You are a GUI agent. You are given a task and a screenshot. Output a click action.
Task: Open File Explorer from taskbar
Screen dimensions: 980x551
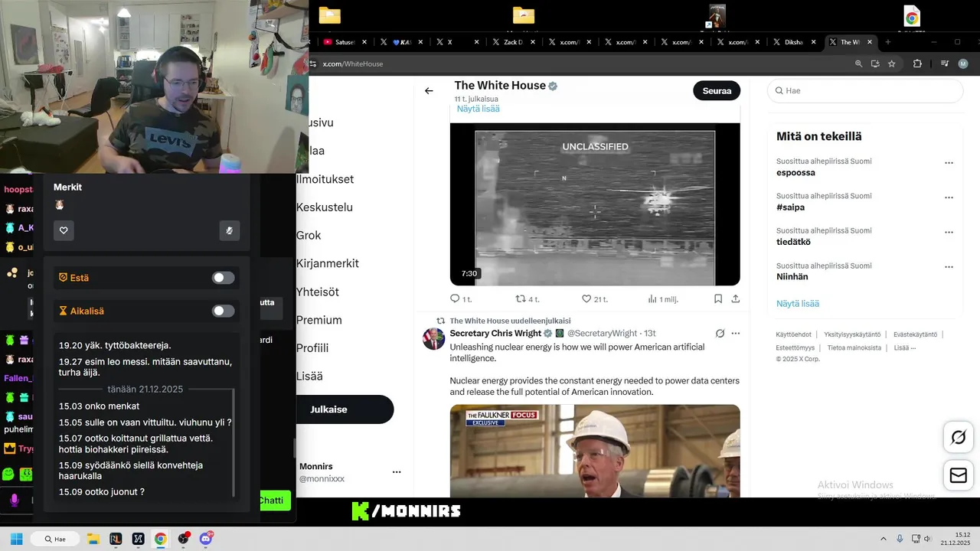[x=93, y=539]
